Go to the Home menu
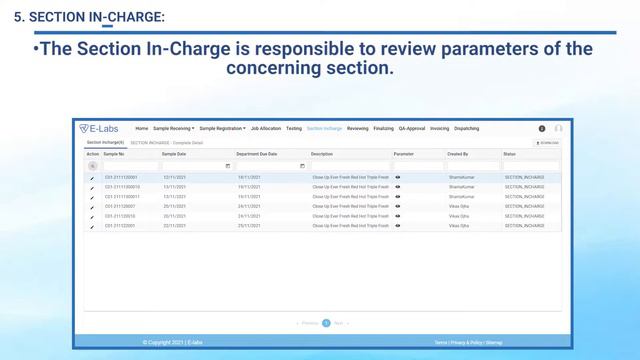The image size is (640, 360). click(142, 129)
